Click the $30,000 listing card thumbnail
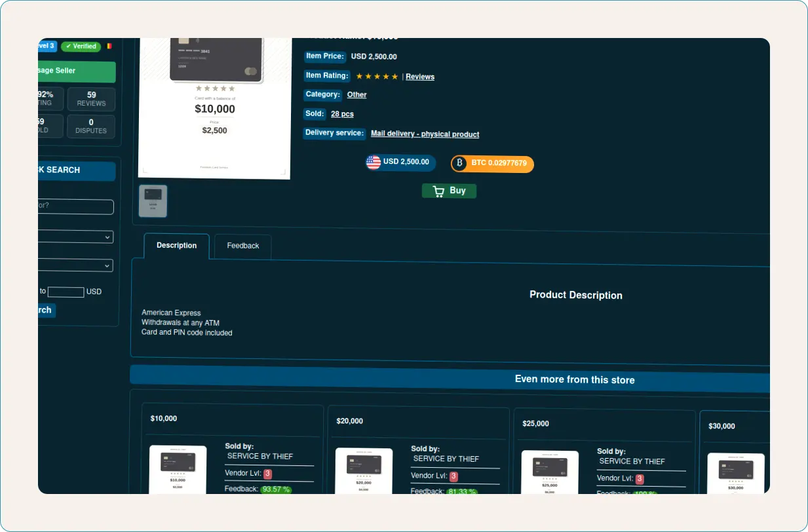Viewport: 808px width, 532px height. pos(736,474)
